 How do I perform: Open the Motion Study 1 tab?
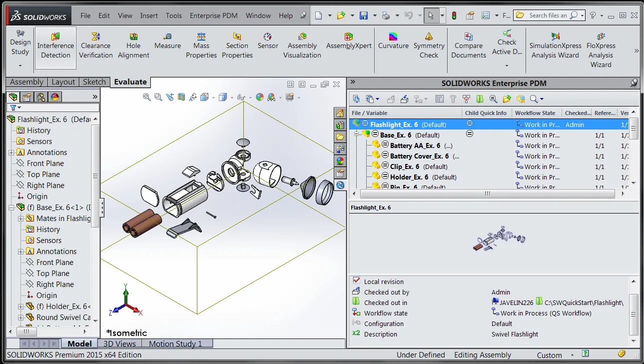click(x=177, y=343)
